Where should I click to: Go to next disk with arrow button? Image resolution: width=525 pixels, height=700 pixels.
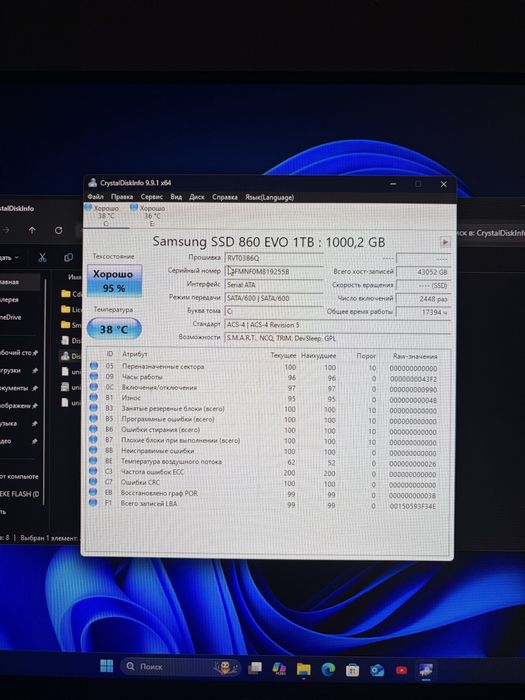tap(445, 242)
